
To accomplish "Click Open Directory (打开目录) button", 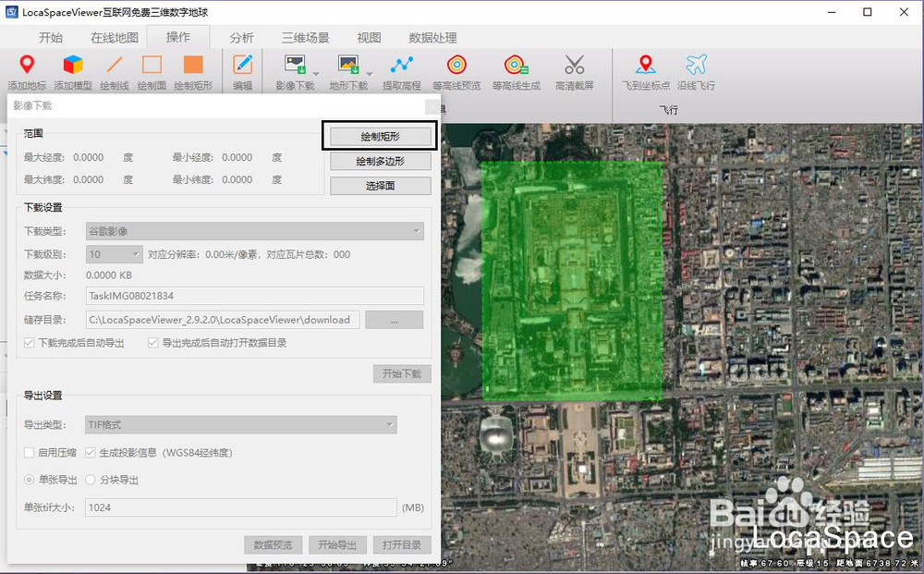I will [x=402, y=545].
